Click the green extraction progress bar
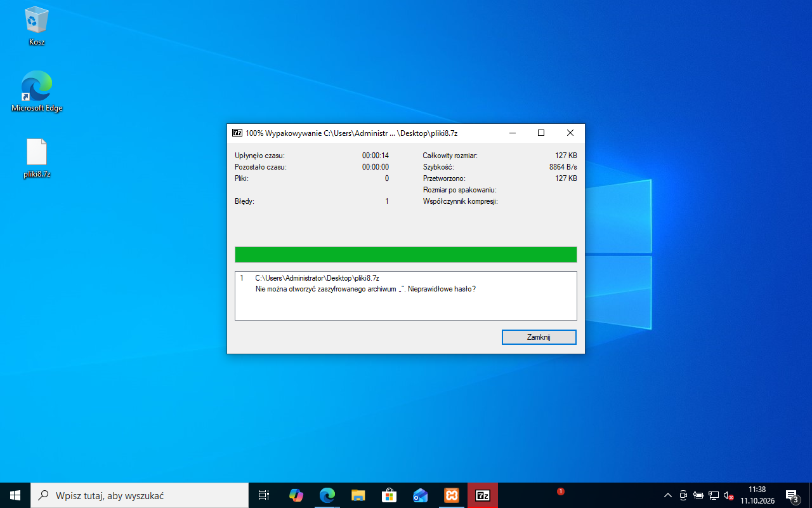Screen dimensions: 812x508 point(406,255)
